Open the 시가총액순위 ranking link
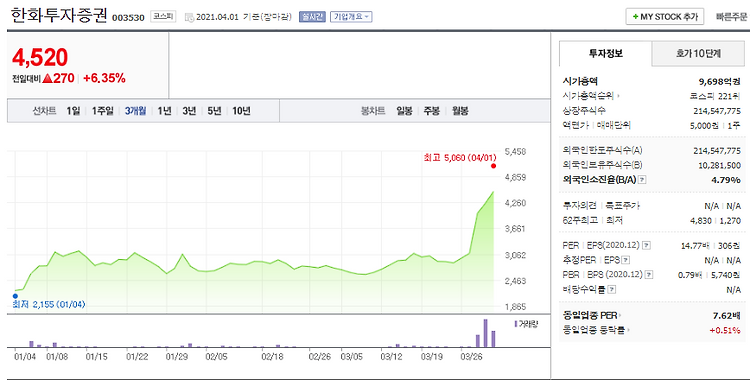The height and width of the screenshot is (380, 750). pos(591,96)
